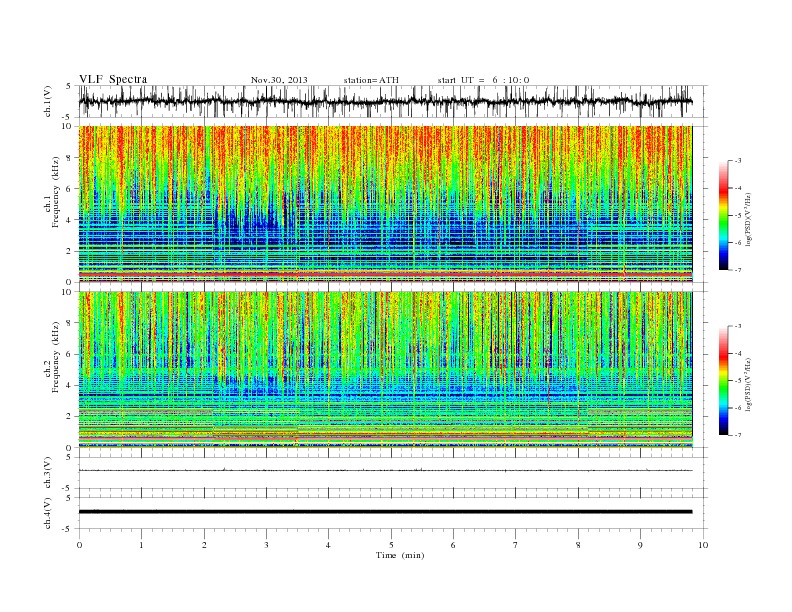The width and height of the screenshot is (792, 612).
Task: Click the ch.3 voltage trace line
Action: point(385,471)
